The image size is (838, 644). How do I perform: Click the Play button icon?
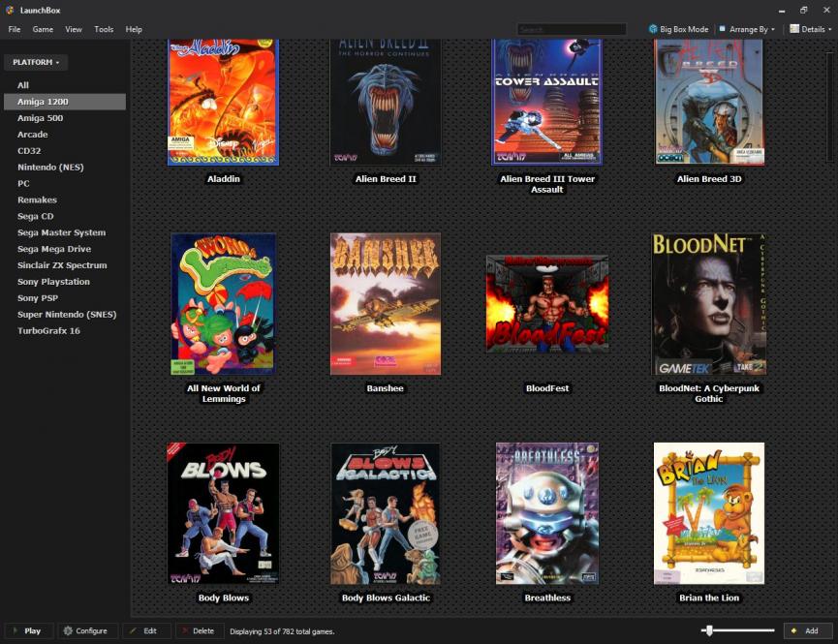[15, 630]
